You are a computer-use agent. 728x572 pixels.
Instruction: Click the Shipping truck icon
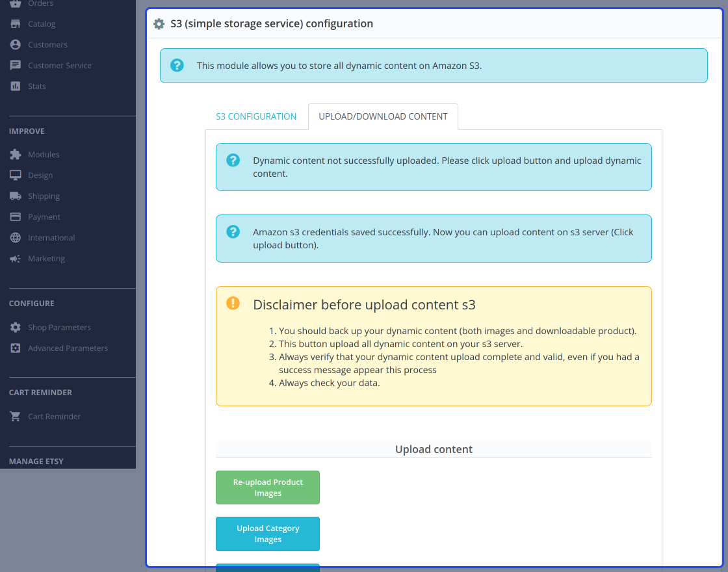16,196
